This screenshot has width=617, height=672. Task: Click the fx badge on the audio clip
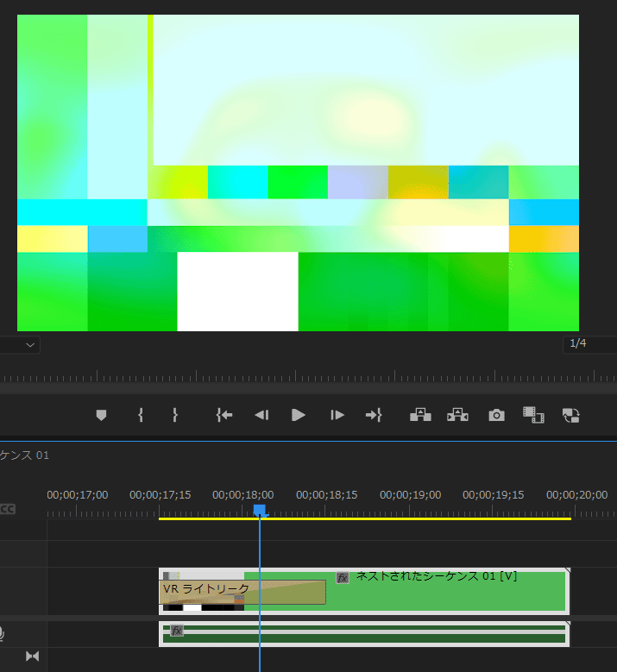(177, 630)
